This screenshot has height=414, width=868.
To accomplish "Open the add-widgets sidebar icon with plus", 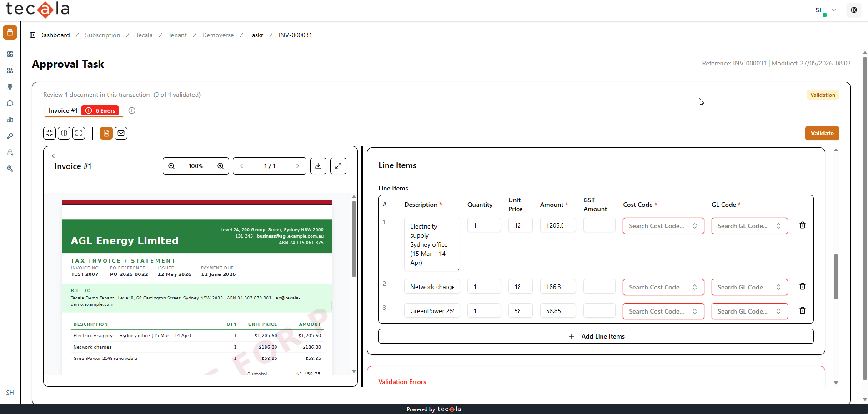I will [x=10, y=70].
